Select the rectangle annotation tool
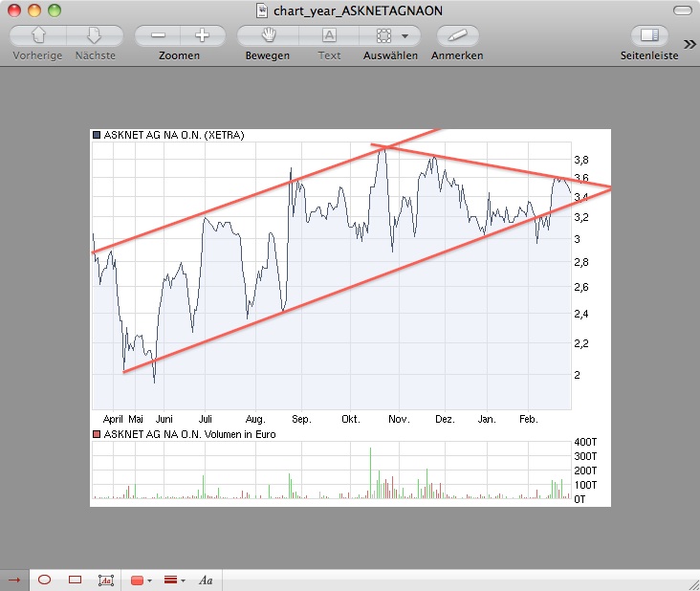The height and width of the screenshot is (591, 700). coord(75,580)
